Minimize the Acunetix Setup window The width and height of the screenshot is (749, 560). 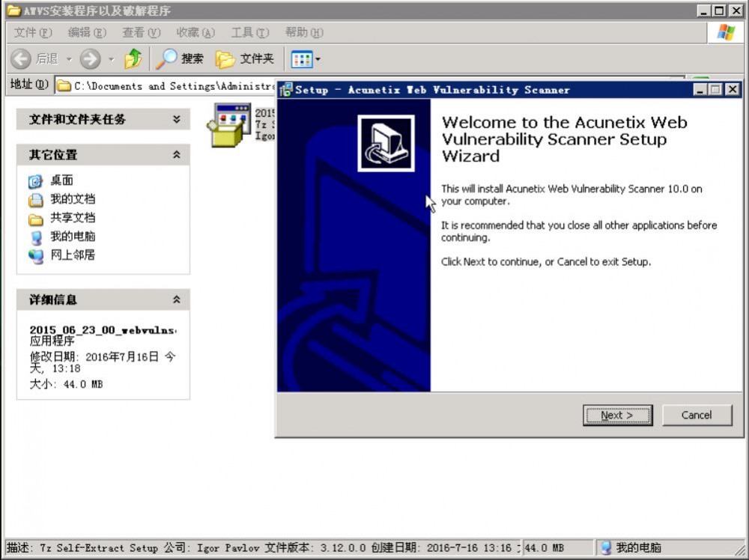[x=700, y=89]
